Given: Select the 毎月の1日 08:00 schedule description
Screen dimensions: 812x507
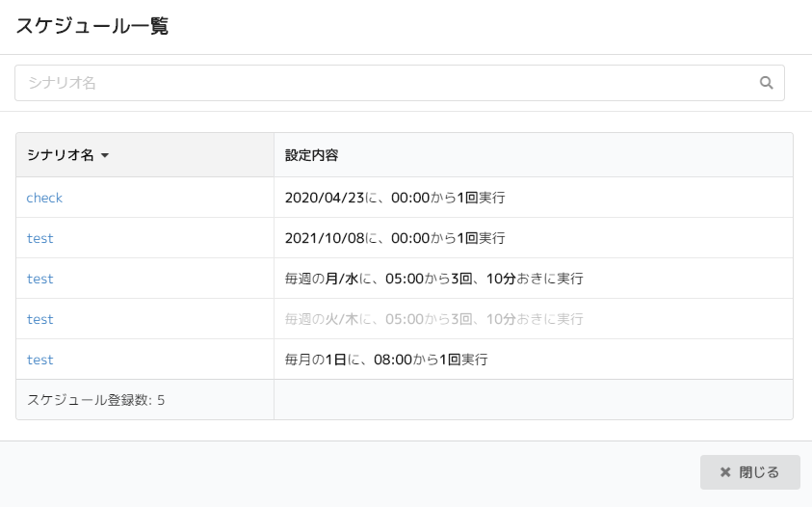Looking at the screenshot, I should (386, 360).
